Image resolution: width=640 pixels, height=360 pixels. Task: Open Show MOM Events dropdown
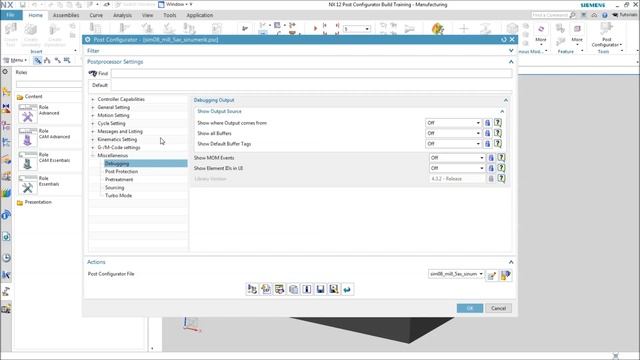tap(457, 158)
